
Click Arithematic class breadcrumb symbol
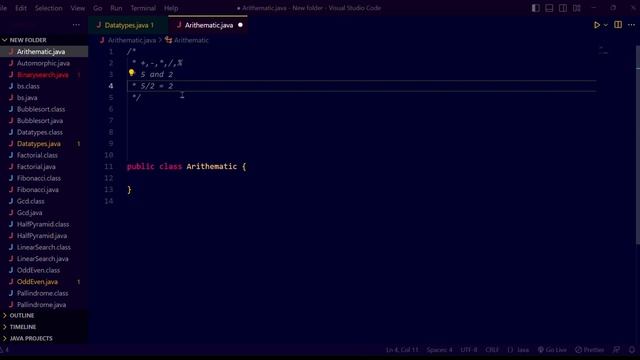point(191,40)
